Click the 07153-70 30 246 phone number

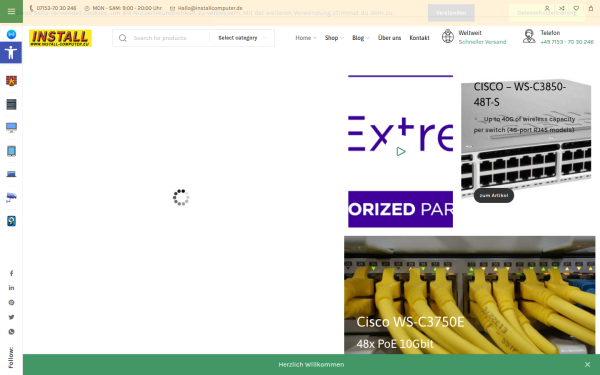click(x=56, y=8)
